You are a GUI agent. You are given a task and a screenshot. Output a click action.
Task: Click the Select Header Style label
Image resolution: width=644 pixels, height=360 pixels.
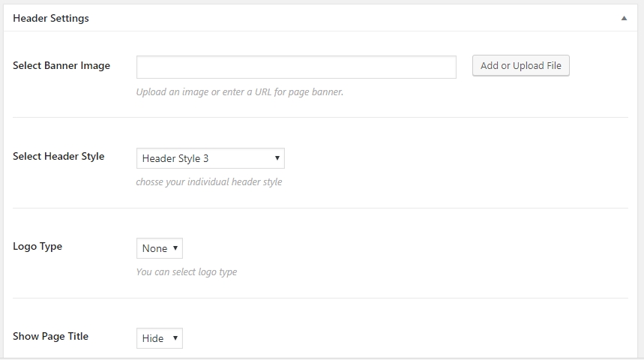[58, 157]
